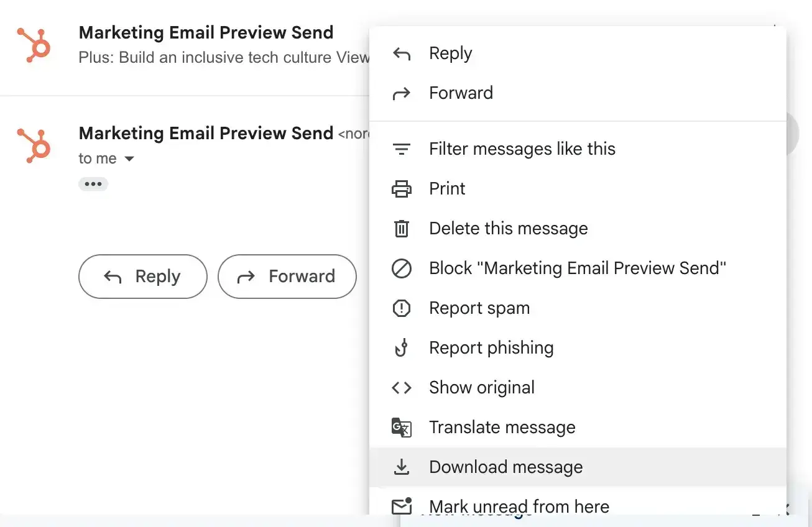Click the Download message arrow icon
Viewport: 812px width, 527px height.
click(x=402, y=467)
